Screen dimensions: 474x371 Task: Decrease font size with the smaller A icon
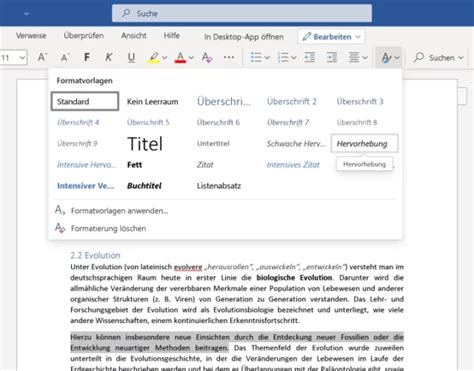point(65,57)
